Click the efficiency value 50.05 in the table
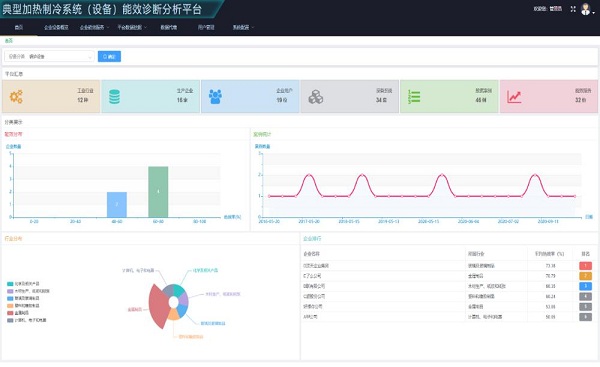The width and height of the screenshot is (600, 367). [550, 317]
